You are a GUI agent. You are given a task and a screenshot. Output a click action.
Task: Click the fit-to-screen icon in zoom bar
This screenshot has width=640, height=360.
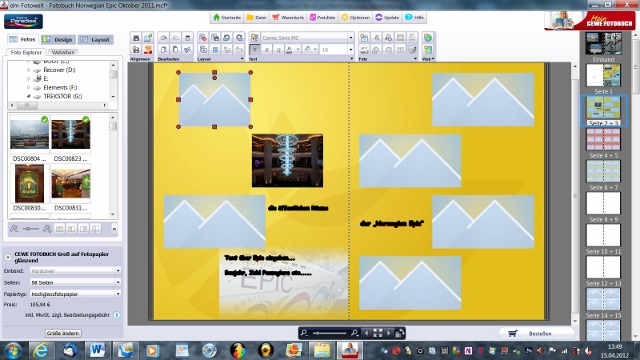tap(378, 333)
